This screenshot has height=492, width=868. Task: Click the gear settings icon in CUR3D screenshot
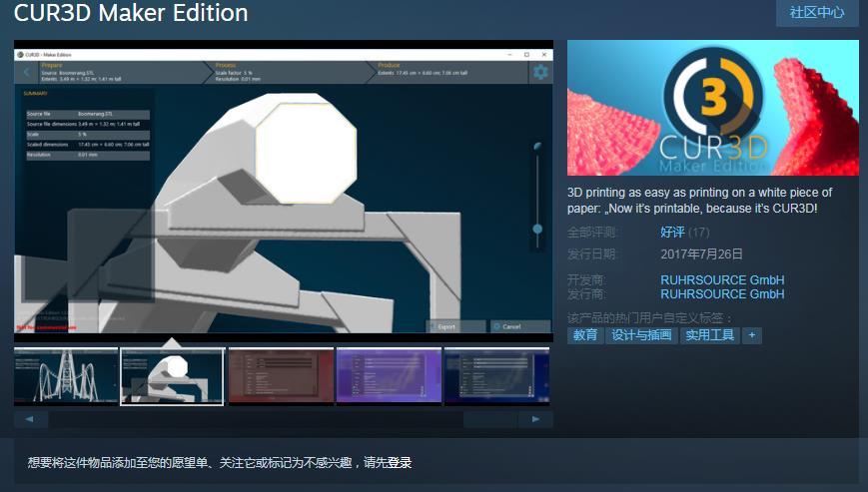(x=540, y=72)
